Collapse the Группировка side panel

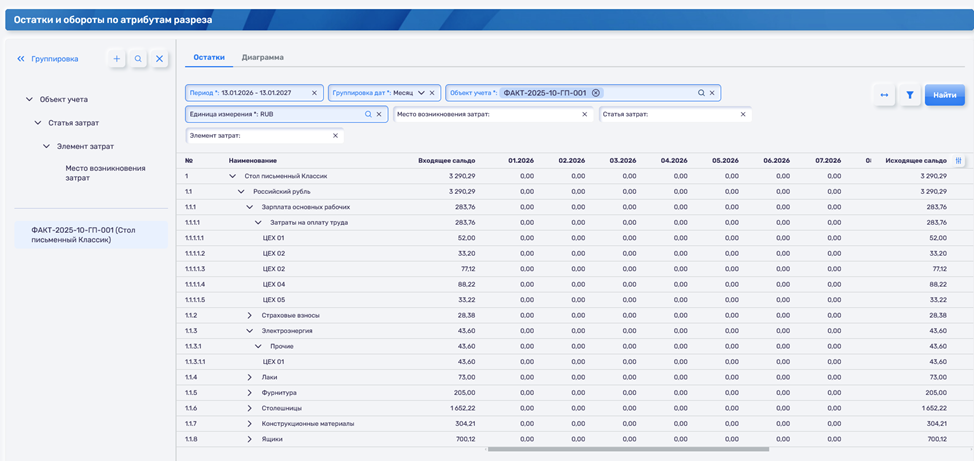[x=21, y=59]
